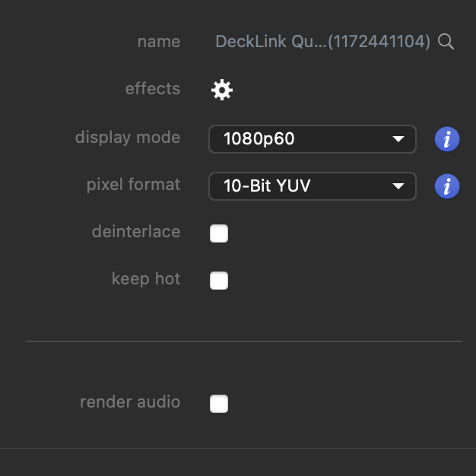
Task: Click the arrow on the display mode dropdown
Action: point(398,139)
